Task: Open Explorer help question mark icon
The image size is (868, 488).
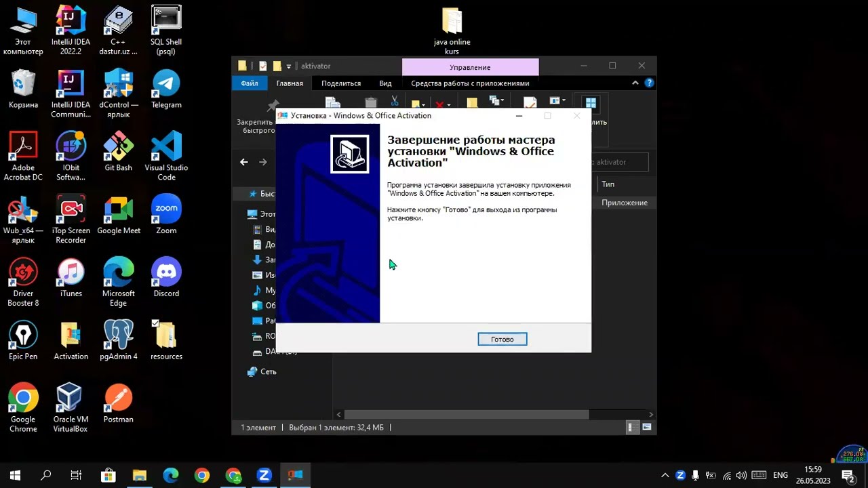Action: pyautogui.click(x=650, y=83)
